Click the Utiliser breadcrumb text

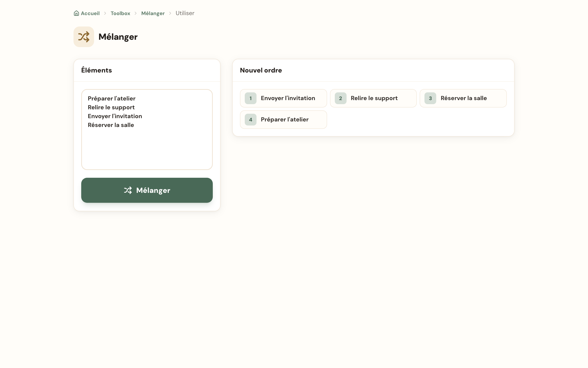(185, 13)
